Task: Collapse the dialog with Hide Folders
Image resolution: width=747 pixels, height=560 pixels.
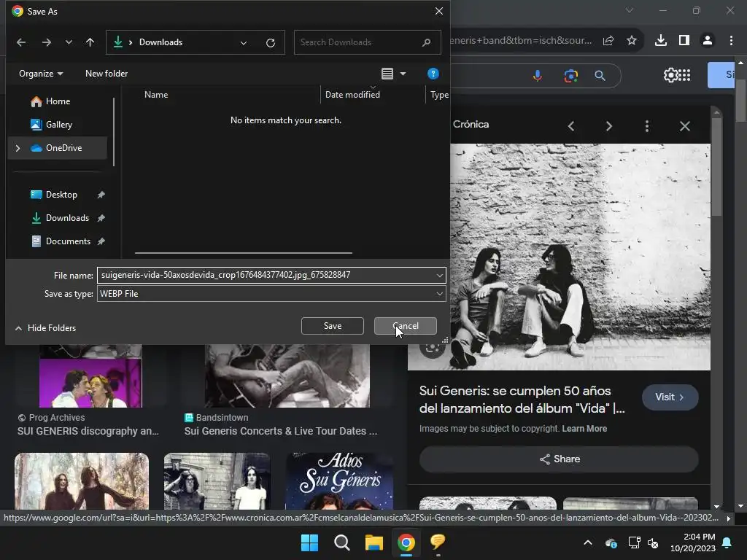Action: (x=45, y=328)
